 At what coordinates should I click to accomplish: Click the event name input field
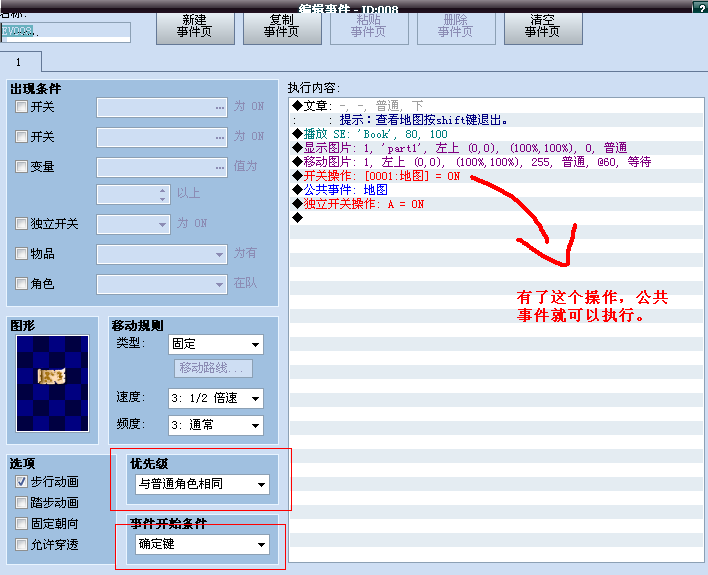pos(66,32)
